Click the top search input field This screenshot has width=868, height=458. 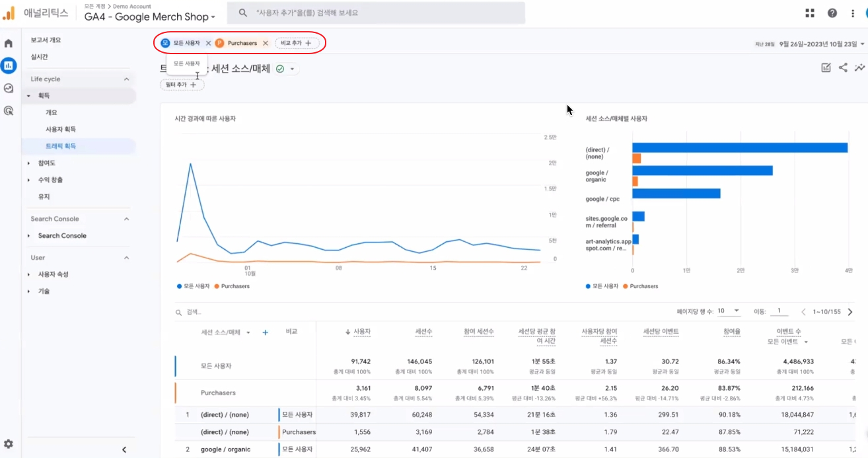click(376, 13)
